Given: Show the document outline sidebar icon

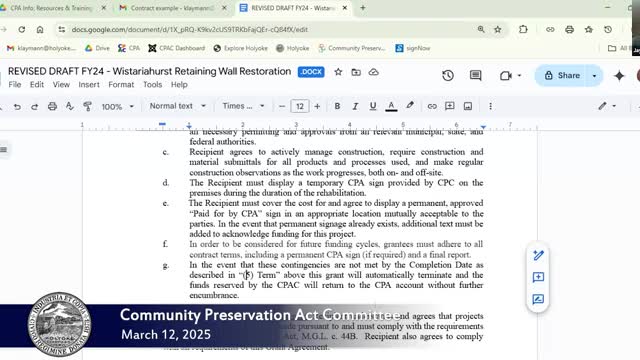Looking at the screenshot, I should 4,149.
